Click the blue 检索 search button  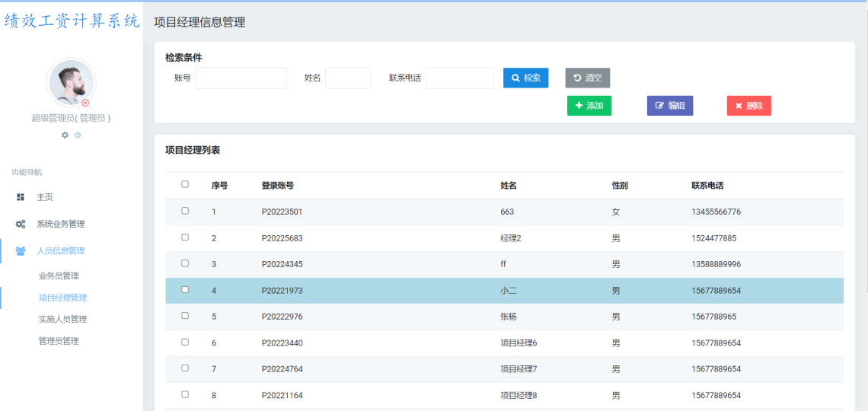pyautogui.click(x=526, y=78)
